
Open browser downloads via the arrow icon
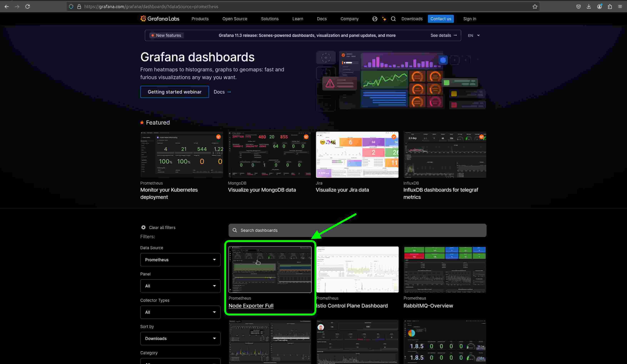589,7
